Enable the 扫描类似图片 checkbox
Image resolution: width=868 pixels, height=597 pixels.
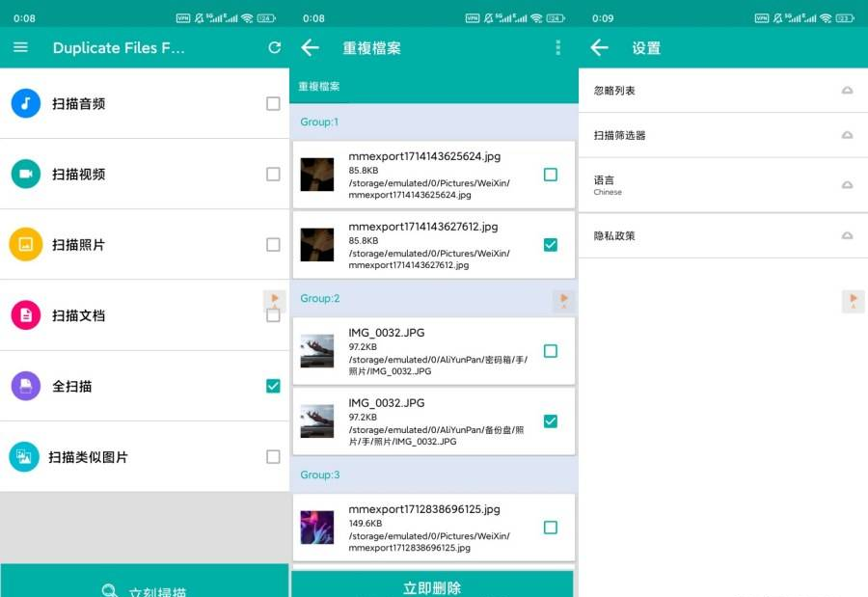point(273,456)
